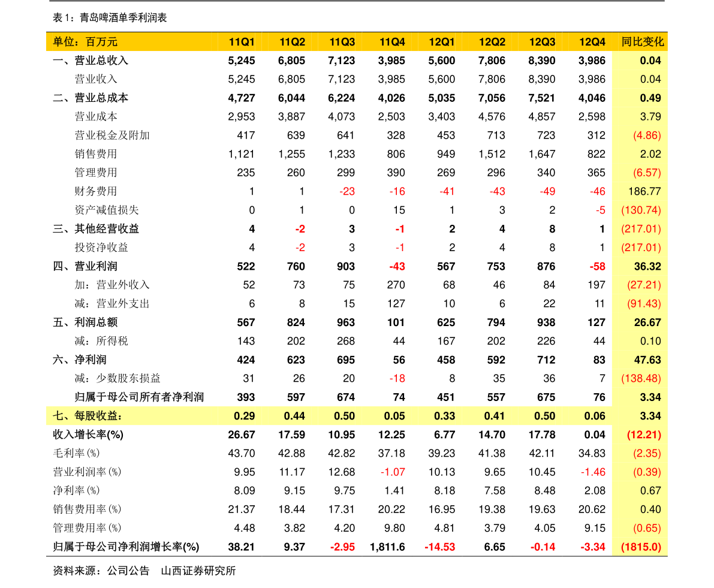
Task: Select the -14.53 value under 12Q1
Action: 439,547
